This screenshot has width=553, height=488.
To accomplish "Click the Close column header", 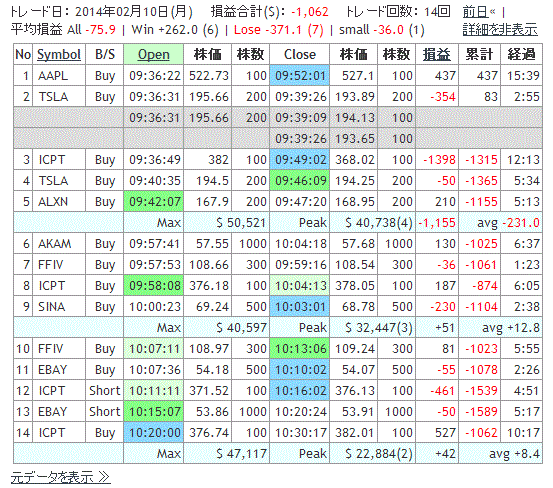I will (300, 54).
